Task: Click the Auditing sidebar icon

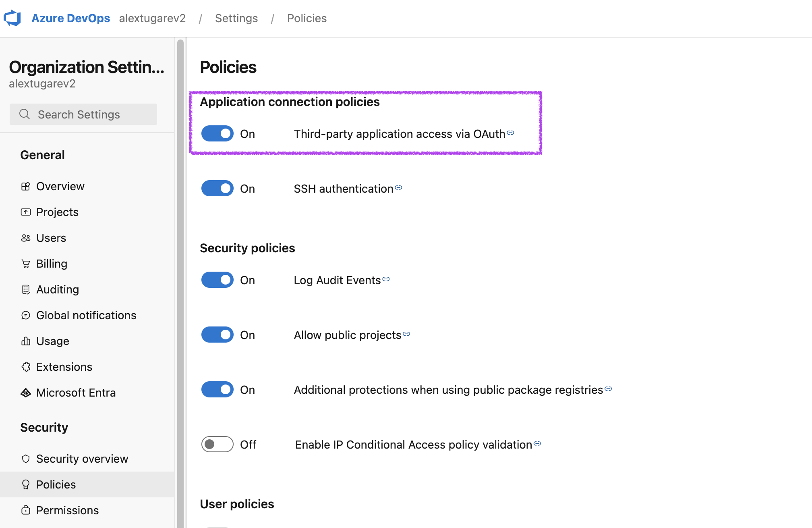Action: point(26,289)
